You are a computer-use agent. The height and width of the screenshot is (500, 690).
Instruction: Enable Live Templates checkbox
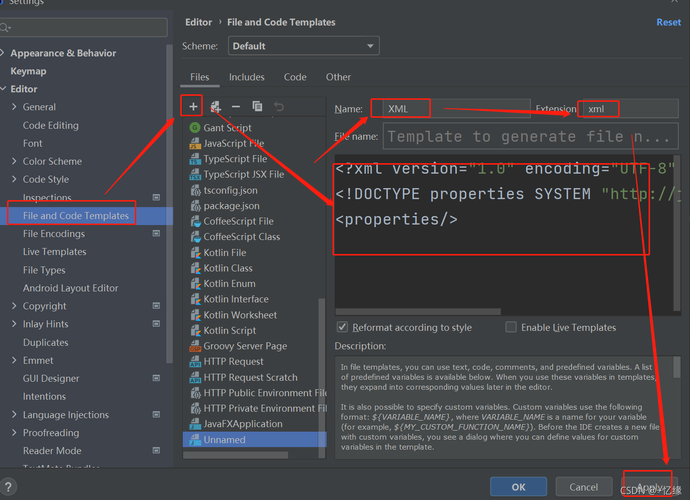(x=510, y=327)
